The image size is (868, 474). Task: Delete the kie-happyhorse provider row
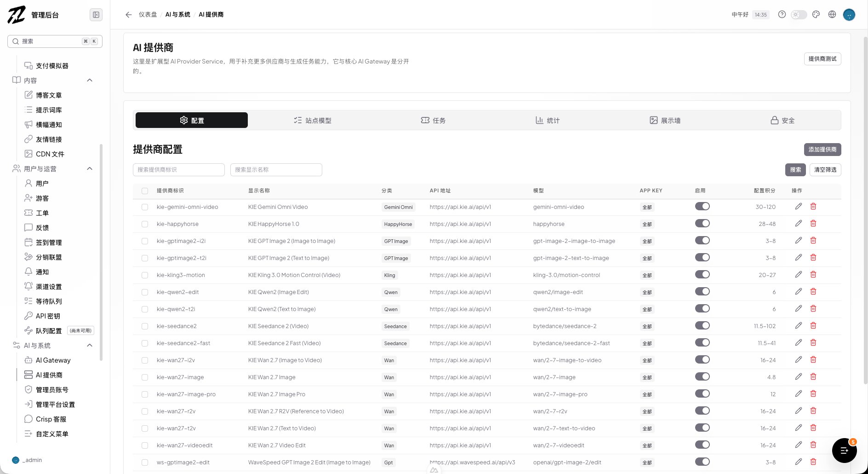tap(813, 224)
